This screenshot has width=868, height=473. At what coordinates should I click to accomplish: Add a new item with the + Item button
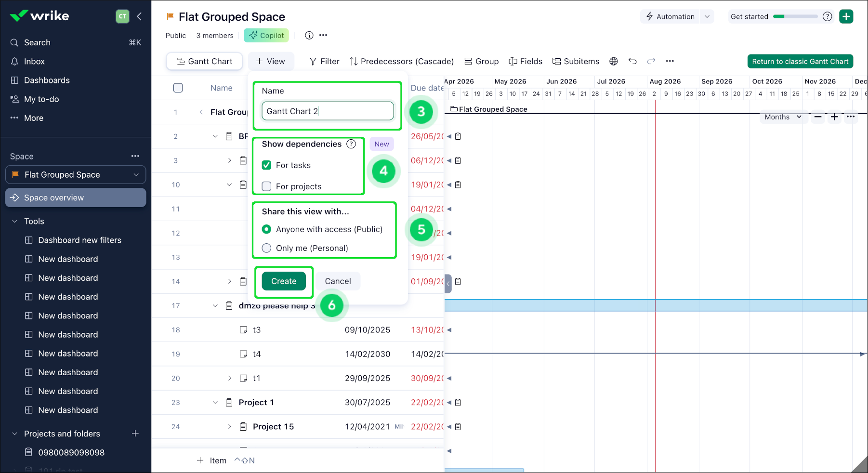212,460
